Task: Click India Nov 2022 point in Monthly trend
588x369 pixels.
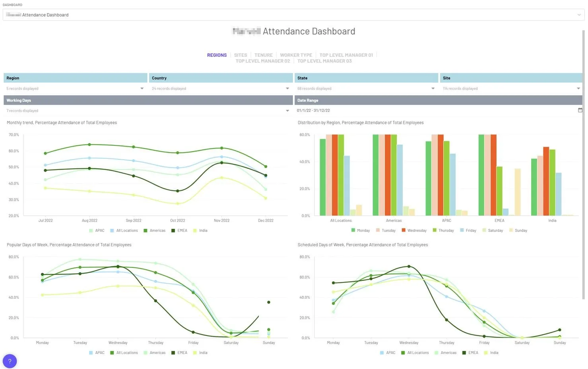Action: [221, 178]
